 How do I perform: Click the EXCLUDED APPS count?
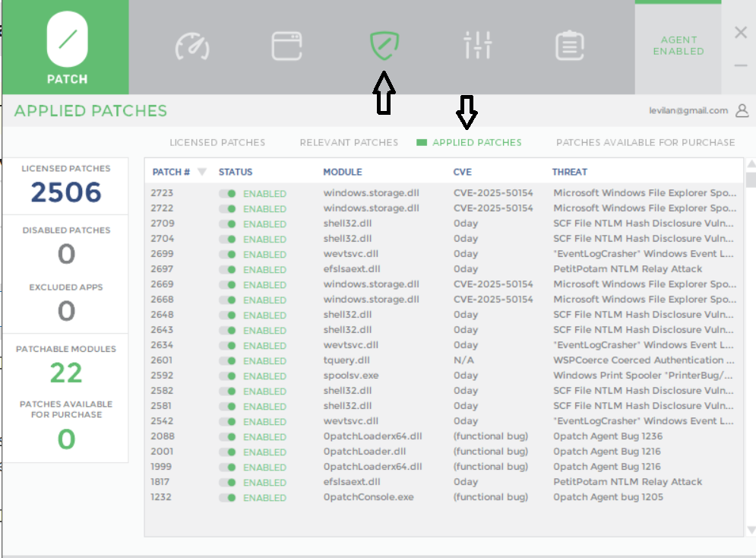pos(67,311)
